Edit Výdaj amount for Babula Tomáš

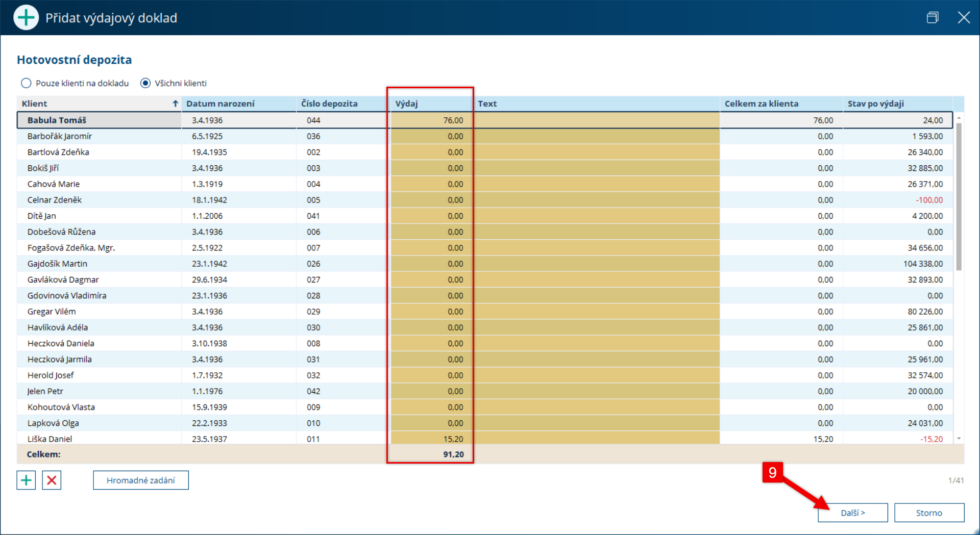coord(431,120)
